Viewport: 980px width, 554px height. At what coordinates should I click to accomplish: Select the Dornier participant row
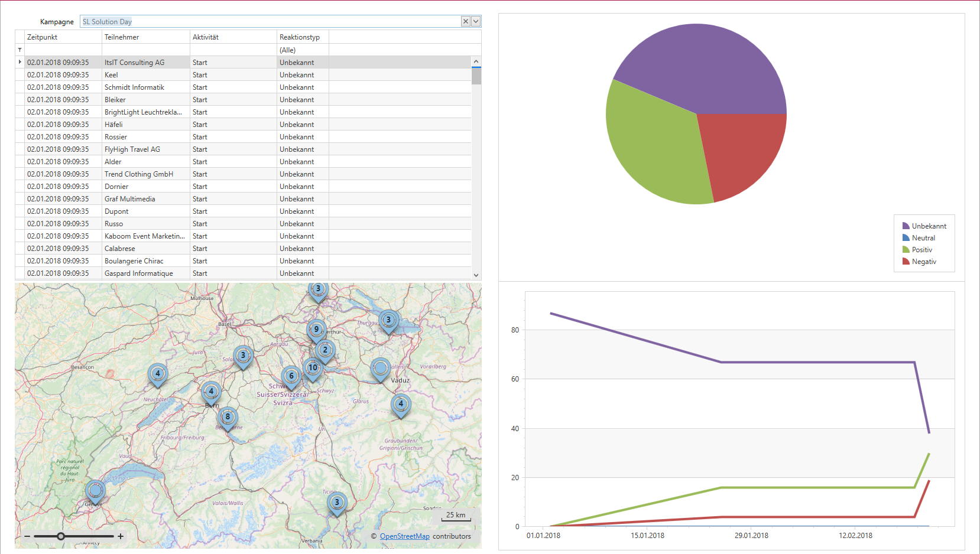click(x=243, y=186)
